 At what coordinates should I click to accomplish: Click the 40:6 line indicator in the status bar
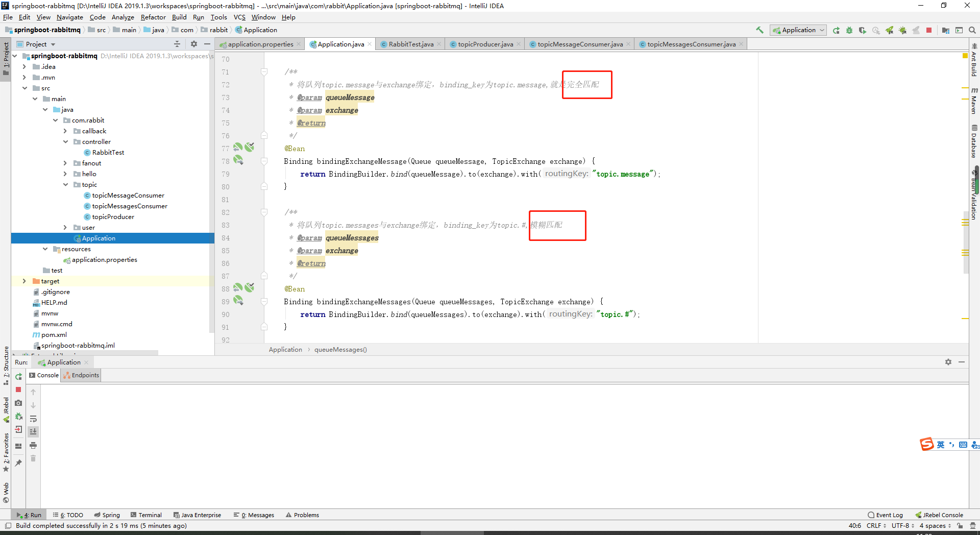coord(854,526)
